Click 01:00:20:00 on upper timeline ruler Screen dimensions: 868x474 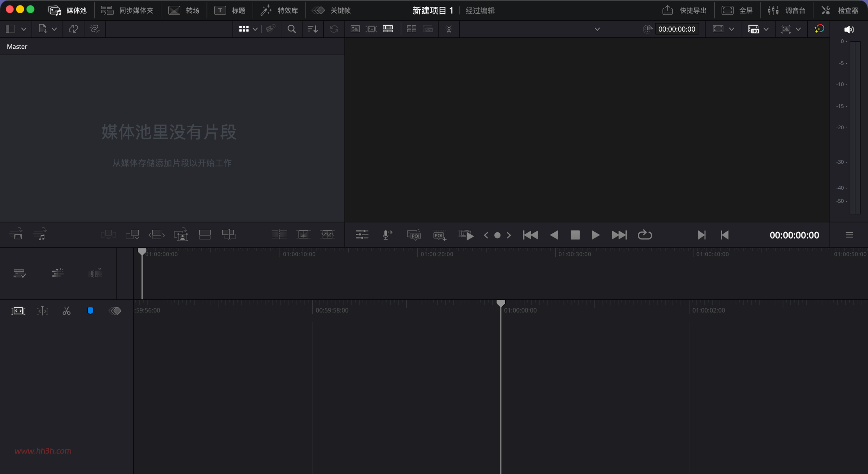pos(437,254)
